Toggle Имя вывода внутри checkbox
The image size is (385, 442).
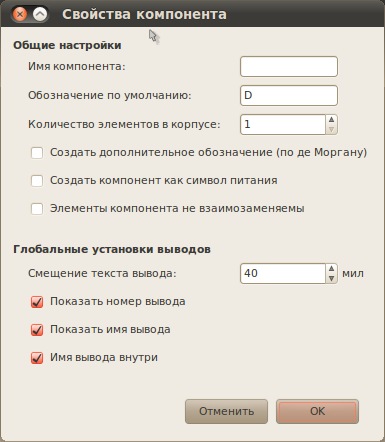point(37,358)
